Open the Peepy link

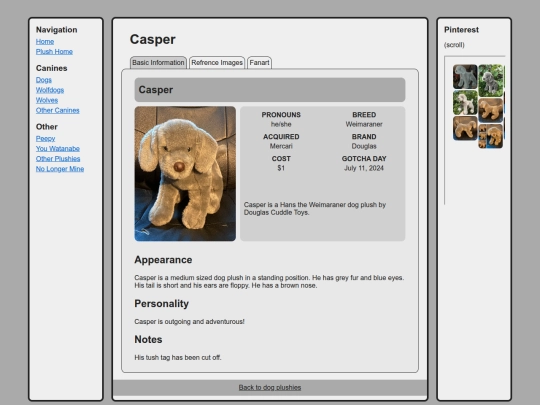tap(45, 138)
